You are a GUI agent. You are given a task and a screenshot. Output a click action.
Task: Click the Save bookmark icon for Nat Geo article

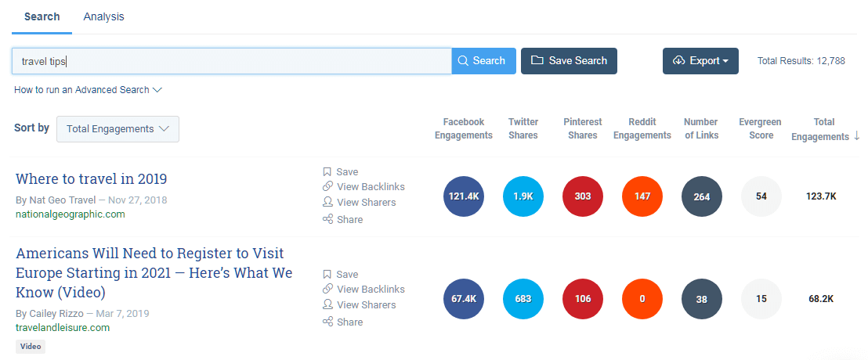[327, 172]
